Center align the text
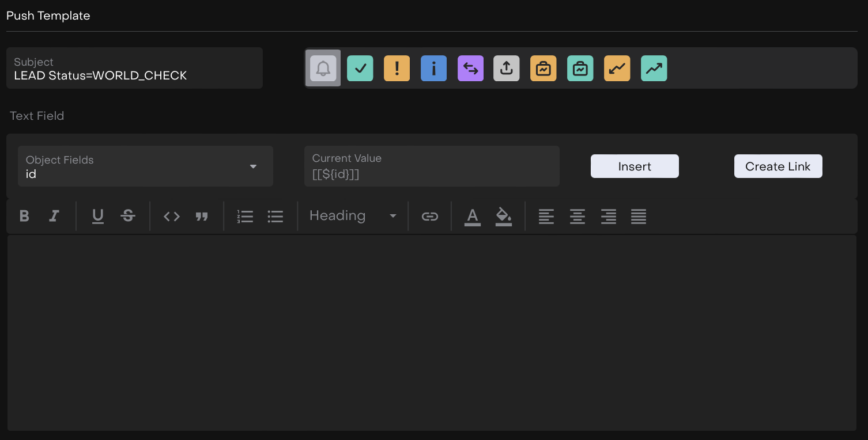Image resolution: width=868 pixels, height=440 pixels. (x=578, y=216)
